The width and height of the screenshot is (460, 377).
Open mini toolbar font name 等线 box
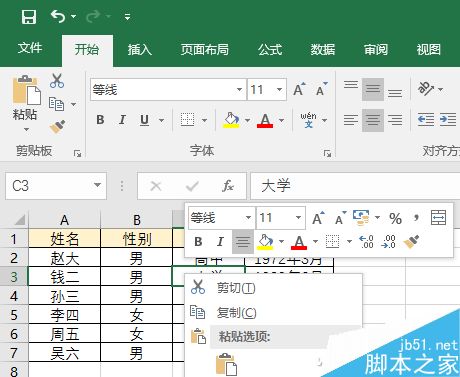221,218
